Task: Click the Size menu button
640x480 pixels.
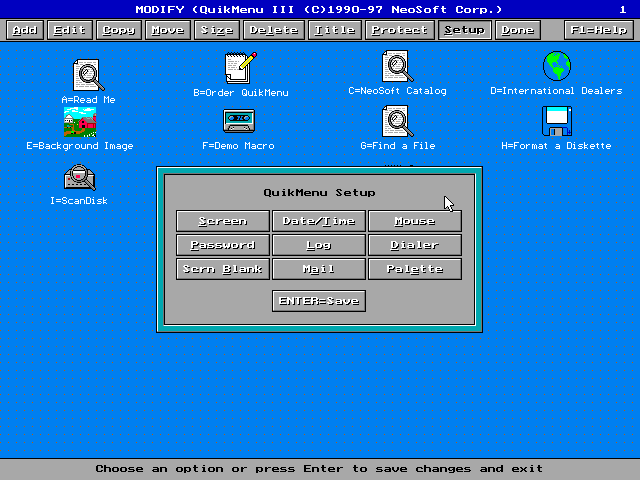Action: point(217,30)
